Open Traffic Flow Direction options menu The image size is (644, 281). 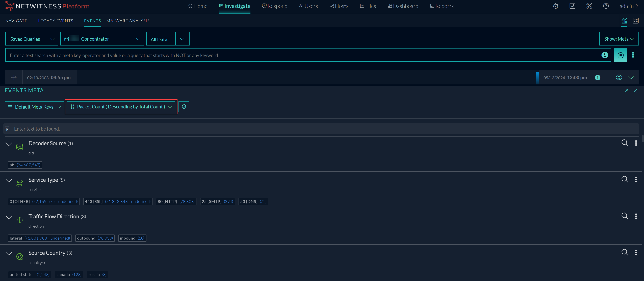636,216
